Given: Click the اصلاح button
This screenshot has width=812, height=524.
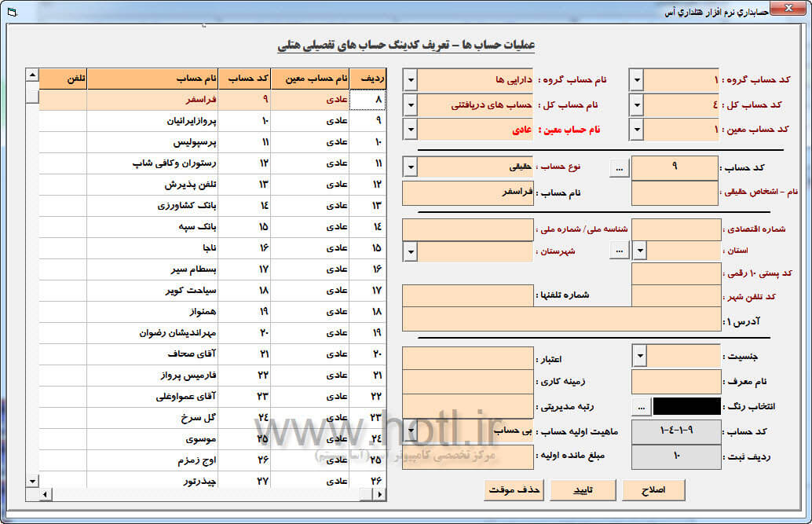Looking at the screenshot, I should pos(653,489).
